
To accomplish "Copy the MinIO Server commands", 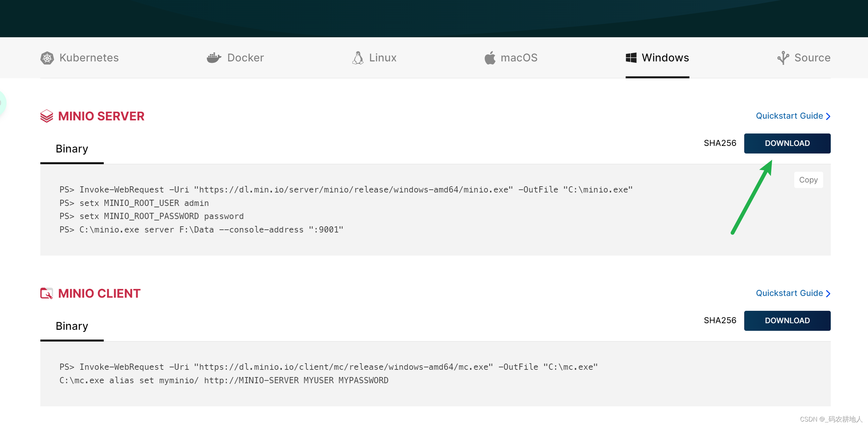I will tap(808, 180).
